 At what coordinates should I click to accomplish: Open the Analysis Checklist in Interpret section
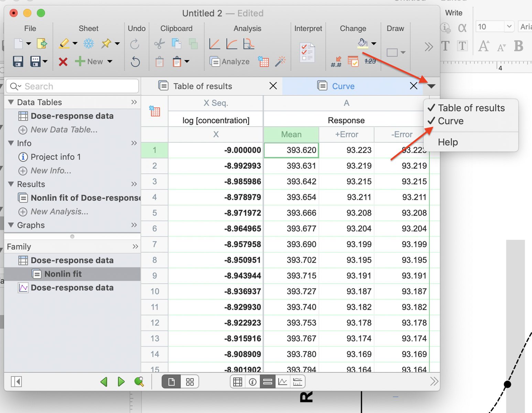pyautogui.click(x=308, y=52)
